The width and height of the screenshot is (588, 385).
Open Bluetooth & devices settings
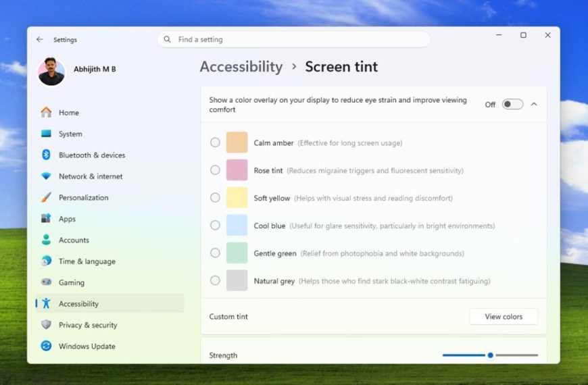coord(109,155)
